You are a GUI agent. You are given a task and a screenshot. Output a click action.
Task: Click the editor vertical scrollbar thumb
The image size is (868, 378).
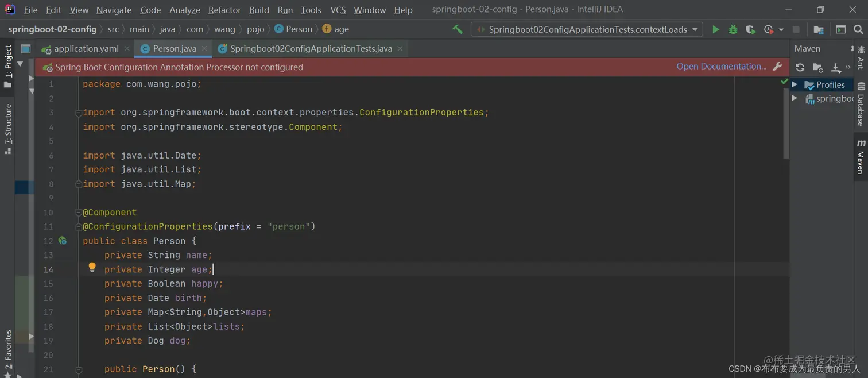pyautogui.click(x=786, y=124)
